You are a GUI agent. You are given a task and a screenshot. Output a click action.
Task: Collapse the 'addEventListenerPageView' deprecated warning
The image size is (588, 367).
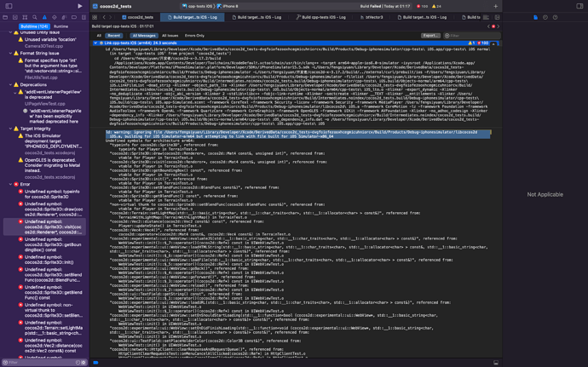[15, 92]
